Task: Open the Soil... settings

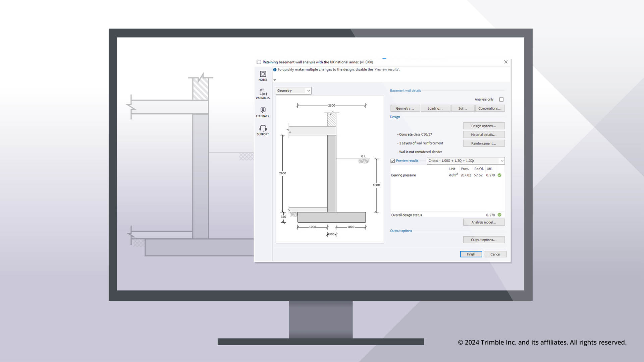Action: pyautogui.click(x=463, y=108)
